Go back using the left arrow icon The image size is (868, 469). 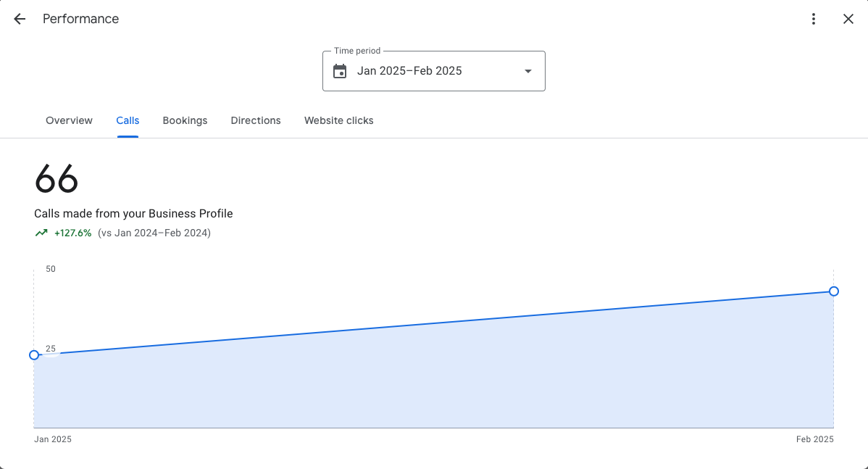(20, 19)
